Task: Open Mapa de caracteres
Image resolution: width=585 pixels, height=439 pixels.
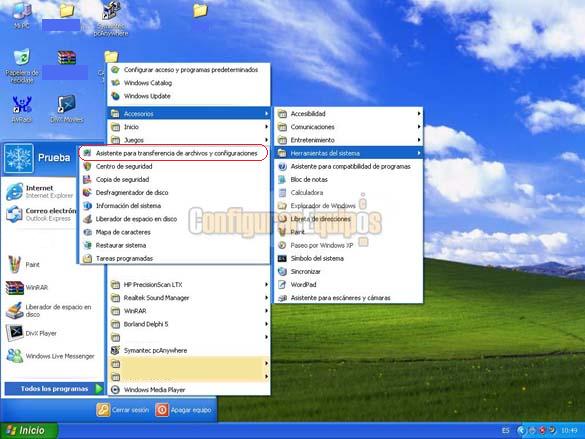Action: [x=174, y=232]
